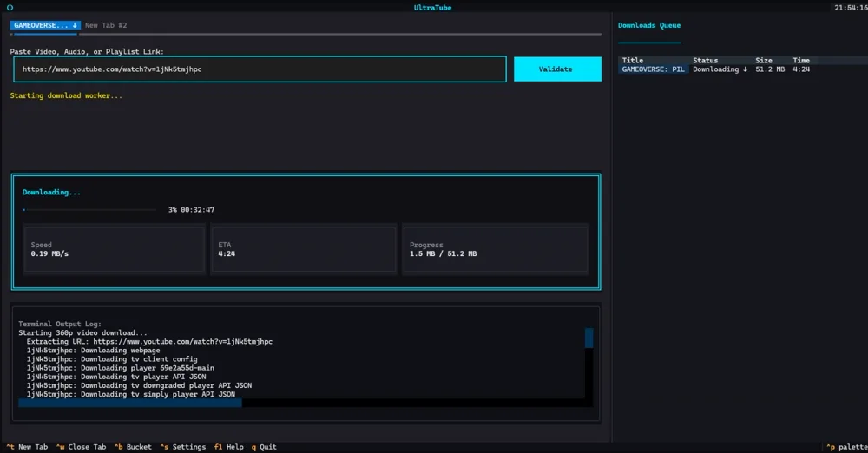The height and width of the screenshot is (453, 868).
Task: Click the 'Downloading webpage' log line
Action: tap(93, 351)
